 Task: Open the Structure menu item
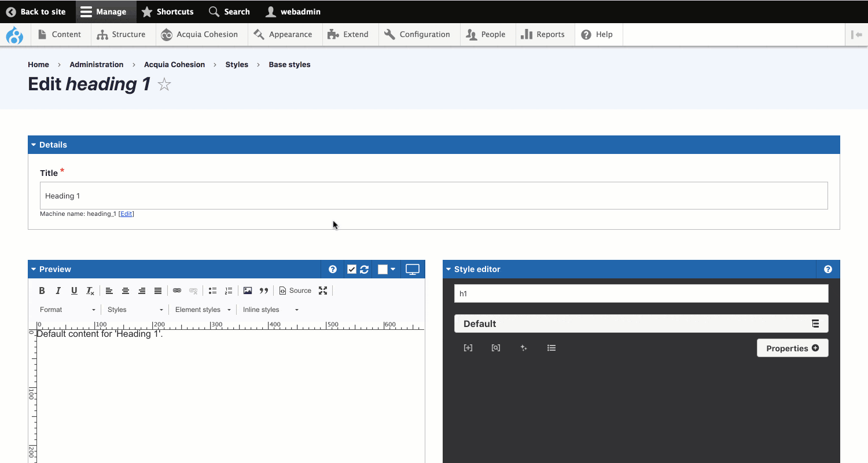click(x=122, y=34)
